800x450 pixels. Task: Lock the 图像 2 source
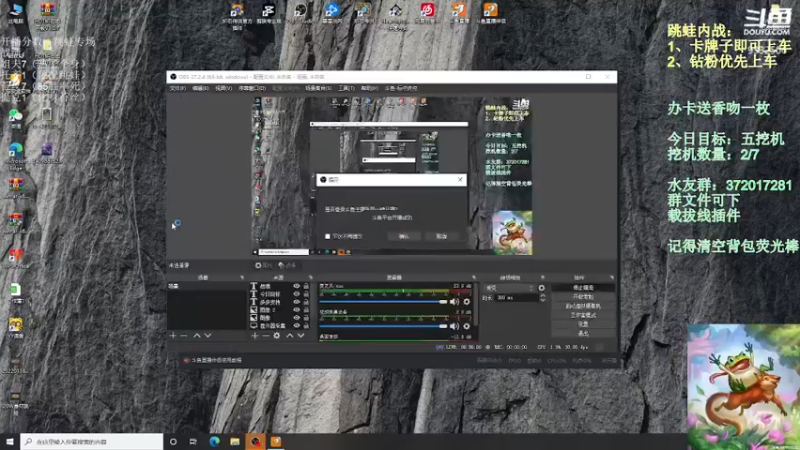[x=306, y=310]
